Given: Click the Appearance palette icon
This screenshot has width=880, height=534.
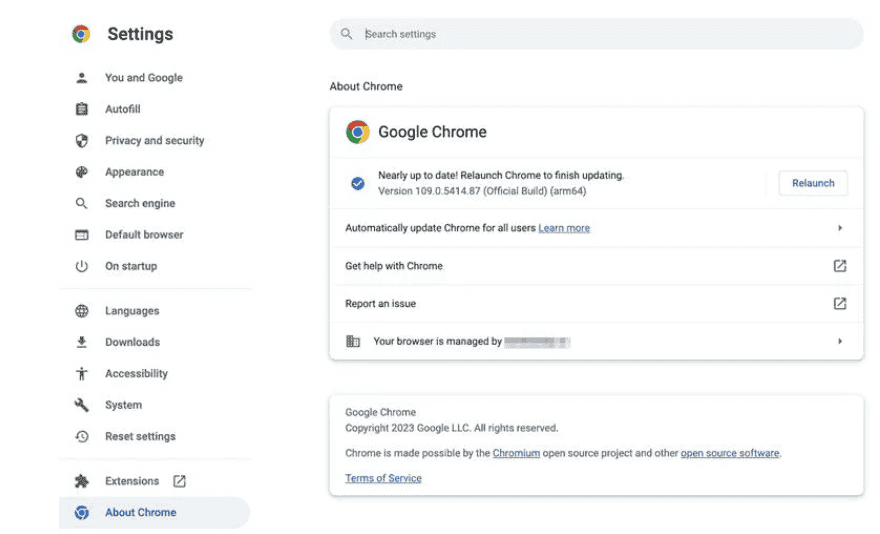Looking at the screenshot, I should click(82, 172).
